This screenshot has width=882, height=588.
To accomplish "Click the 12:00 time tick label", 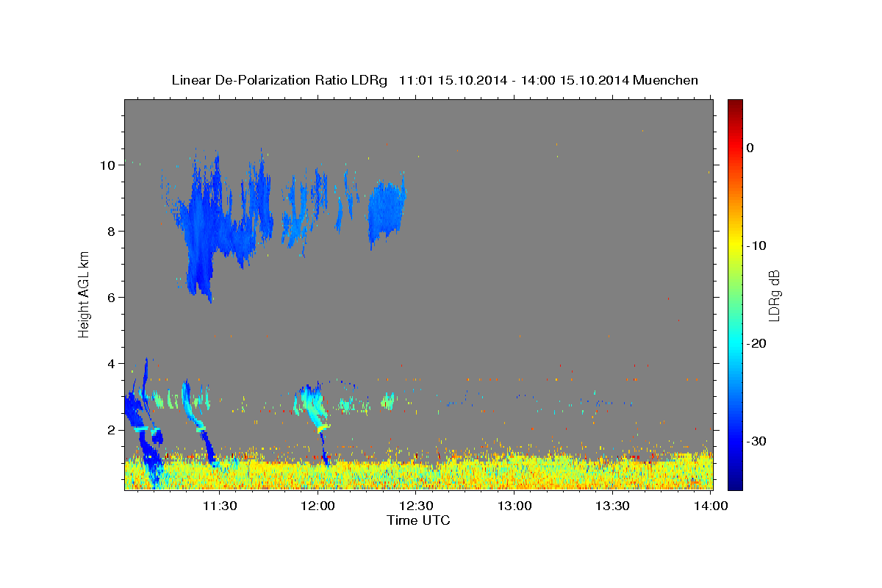I will pos(318,506).
